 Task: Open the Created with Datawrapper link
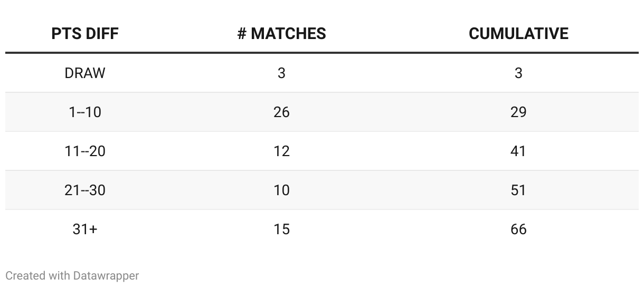click(x=72, y=275)
